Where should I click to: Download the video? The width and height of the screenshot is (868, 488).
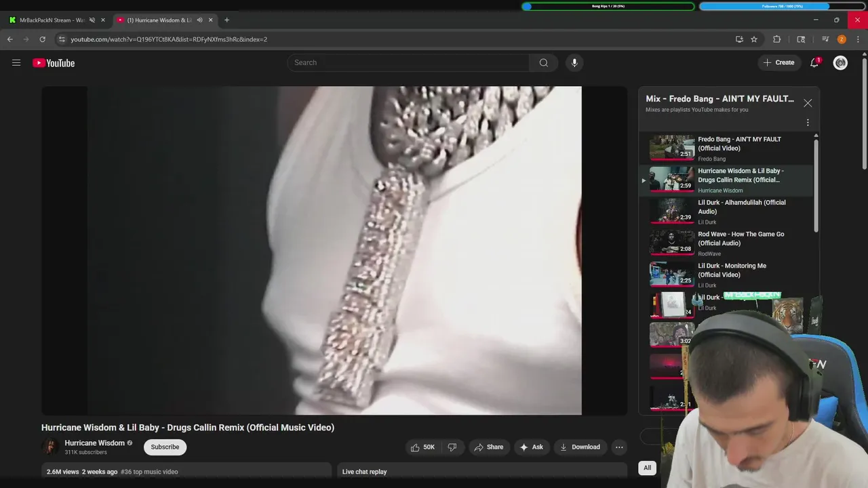click(580, 447)
